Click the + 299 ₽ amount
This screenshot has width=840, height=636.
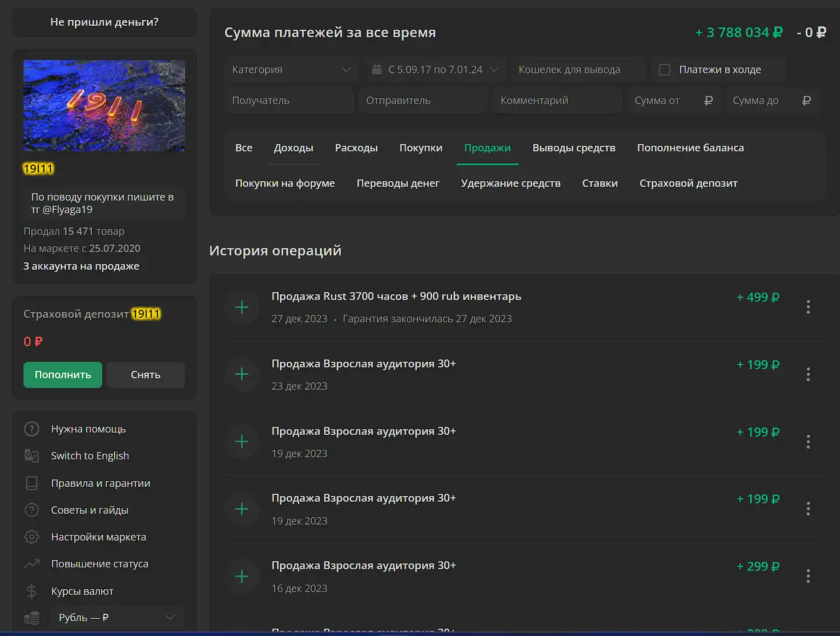(758, 566)
